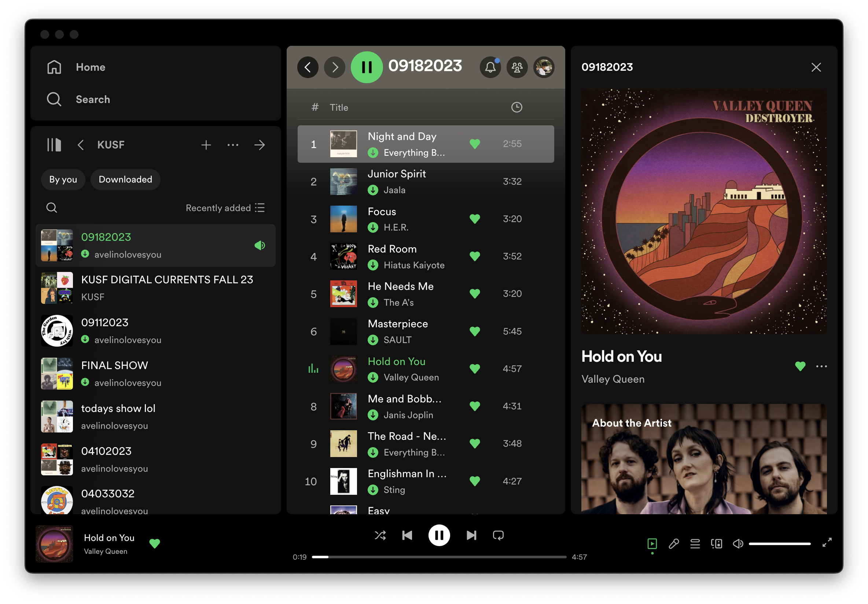Open Hold on You title in panel
The height and width of the screenshot is (604, 868).
click(x=622, y=357)
